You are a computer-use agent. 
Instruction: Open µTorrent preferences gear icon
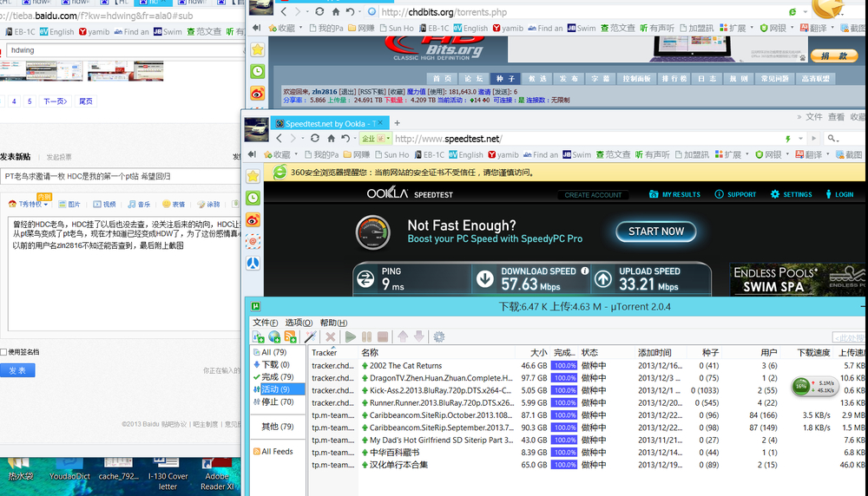click(439, 336)
